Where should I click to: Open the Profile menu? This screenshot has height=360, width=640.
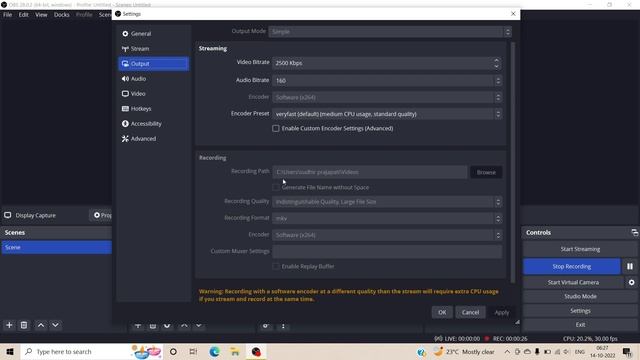(x=84, y=15)
